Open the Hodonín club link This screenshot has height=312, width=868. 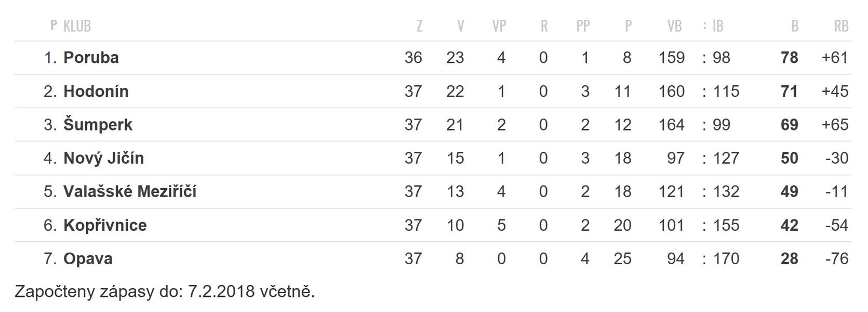[96, 92]
